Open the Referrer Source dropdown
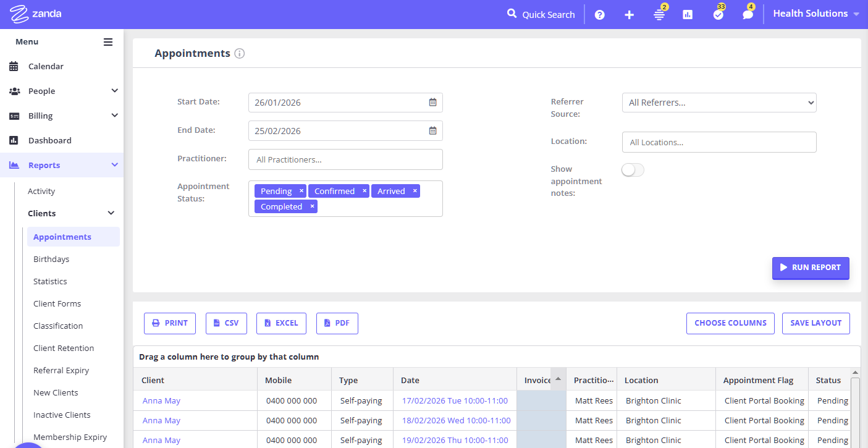The height and width of the screenshot is (448, 868). coord(718,103)
